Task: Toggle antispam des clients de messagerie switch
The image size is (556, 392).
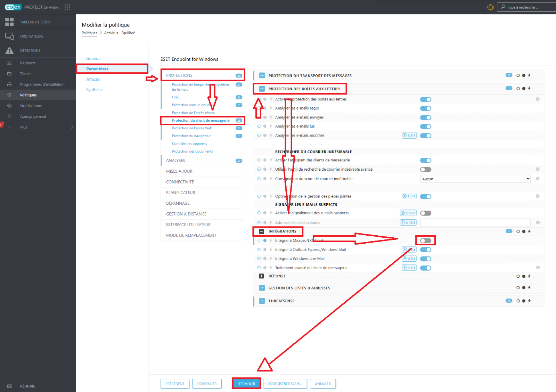Action: click(x=426, y=160)
